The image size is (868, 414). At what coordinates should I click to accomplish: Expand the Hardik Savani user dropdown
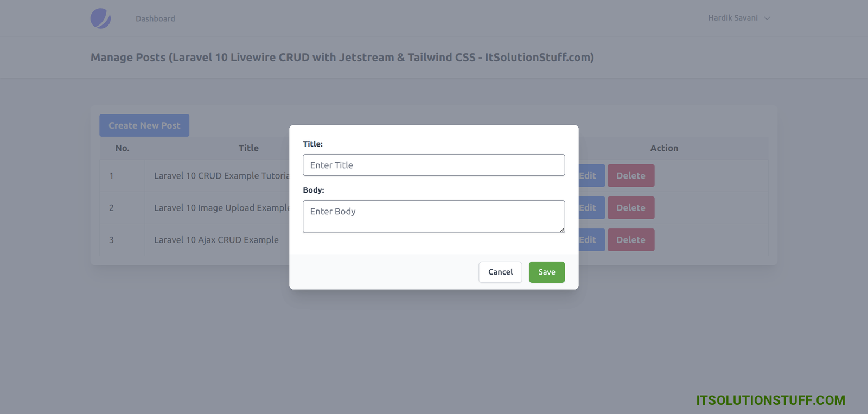click(x=732, y=18)
